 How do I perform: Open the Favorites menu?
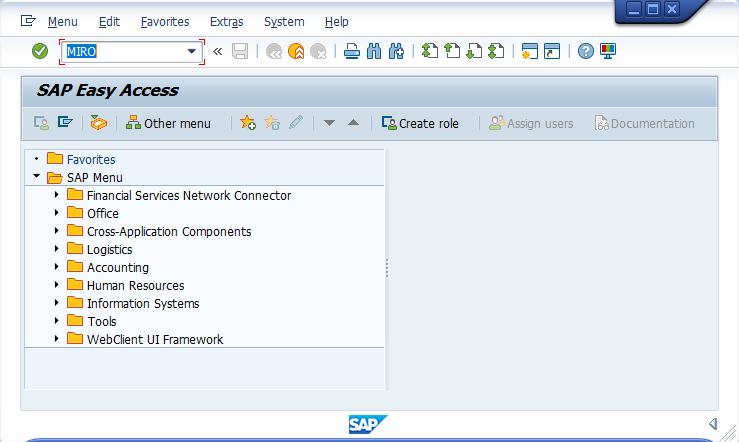click(164, 21)
